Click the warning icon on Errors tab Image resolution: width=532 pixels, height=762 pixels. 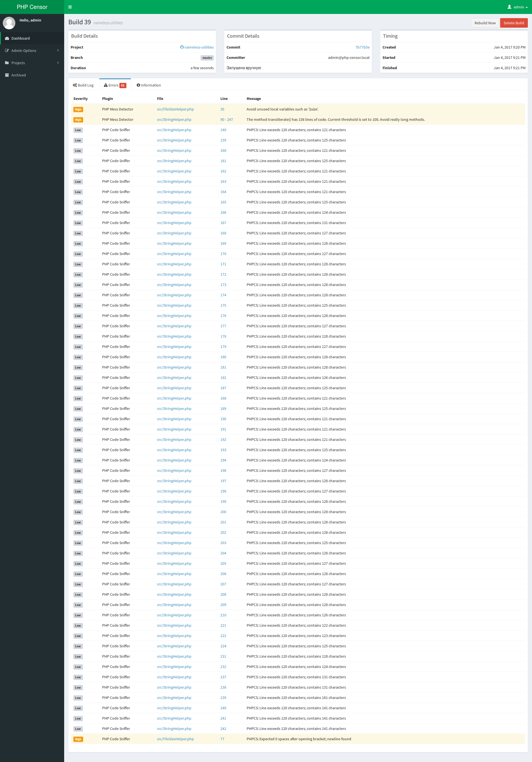point(105,85)
